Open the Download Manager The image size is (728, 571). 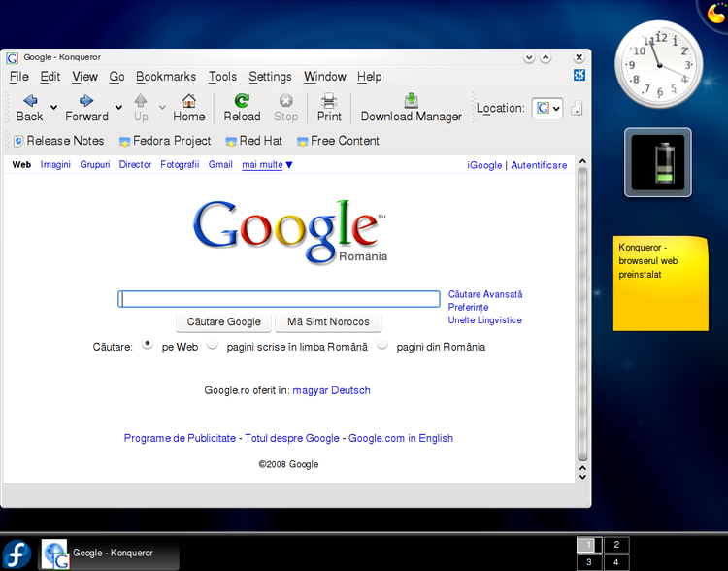[x=412, y=101]
